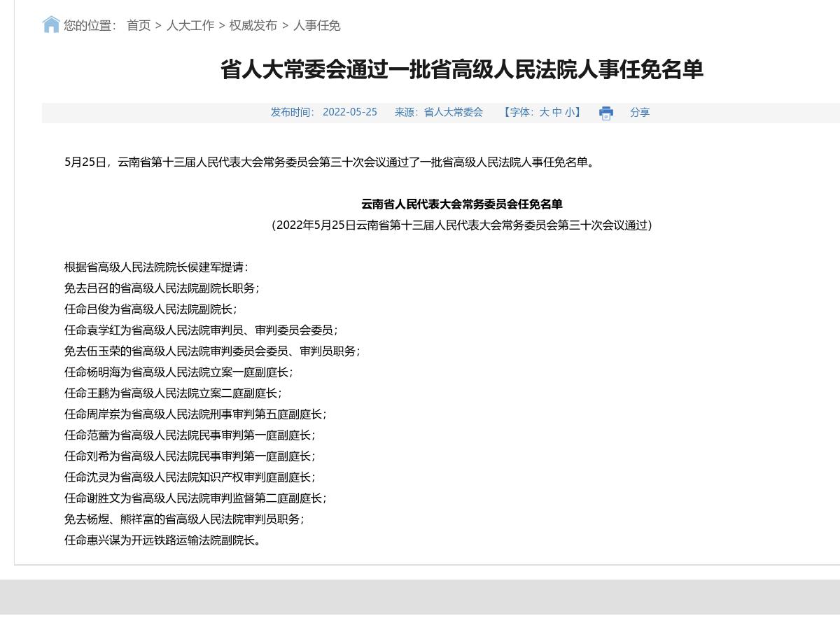Click the line appointing 谢胜文 审判监督第二庭副庭长

point(196,498)
